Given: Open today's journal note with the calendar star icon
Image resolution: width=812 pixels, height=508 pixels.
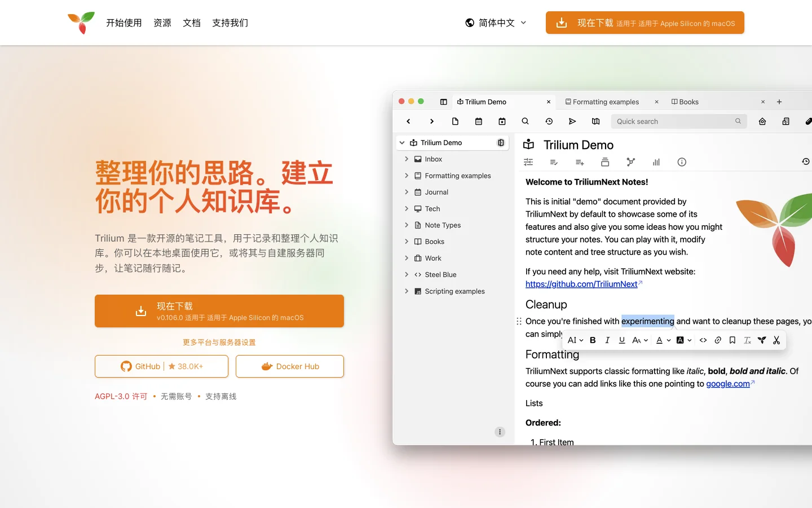Looking at the screenshot, I should [x=502, y=121].
